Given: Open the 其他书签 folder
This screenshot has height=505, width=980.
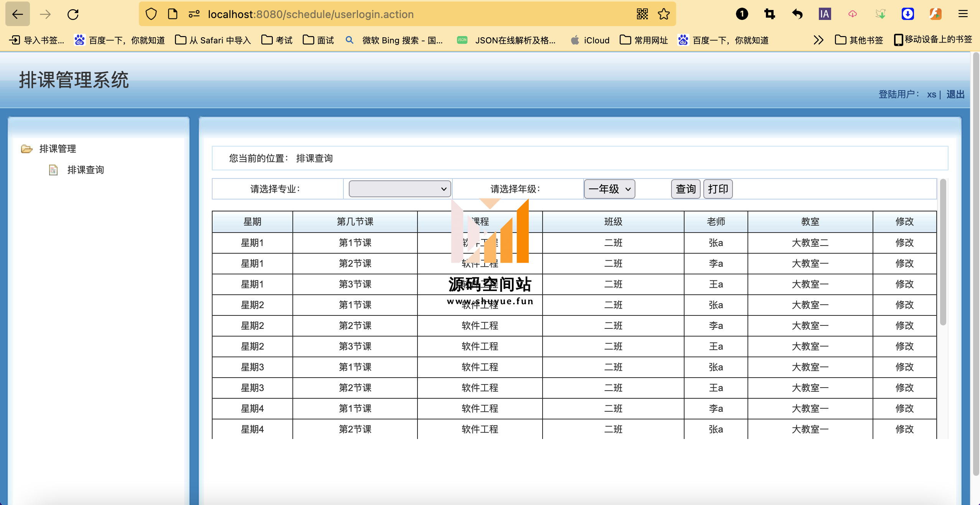Looking at the screenshot, I should coord(859,40).
